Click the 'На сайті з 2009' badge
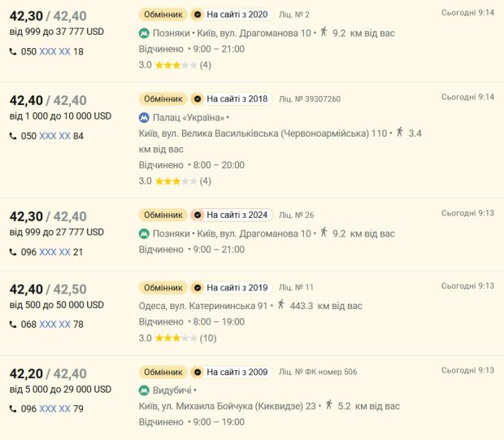 232,372
